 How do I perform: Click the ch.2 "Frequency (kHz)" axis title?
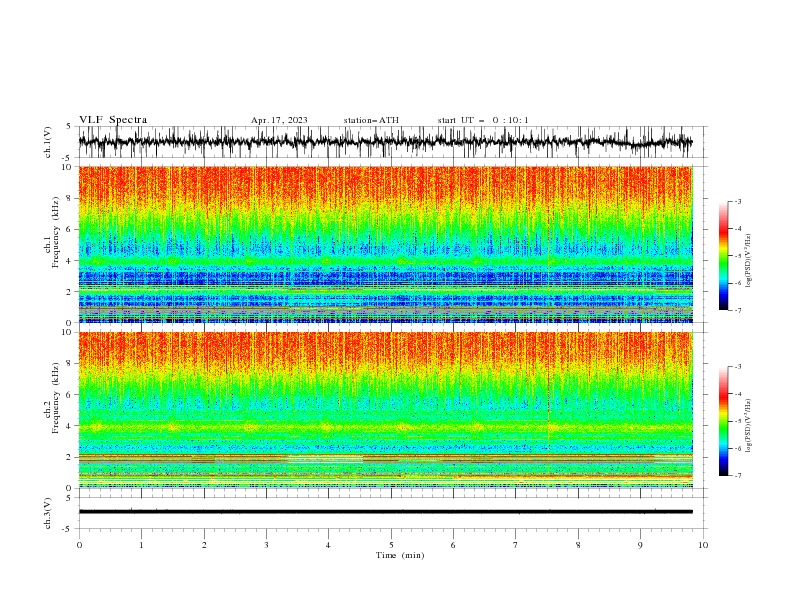click(x=55, y=398)
